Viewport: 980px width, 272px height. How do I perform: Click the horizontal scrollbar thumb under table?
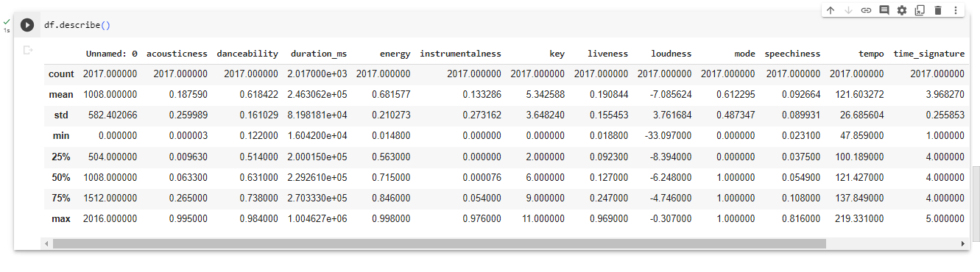click(440, 243)
